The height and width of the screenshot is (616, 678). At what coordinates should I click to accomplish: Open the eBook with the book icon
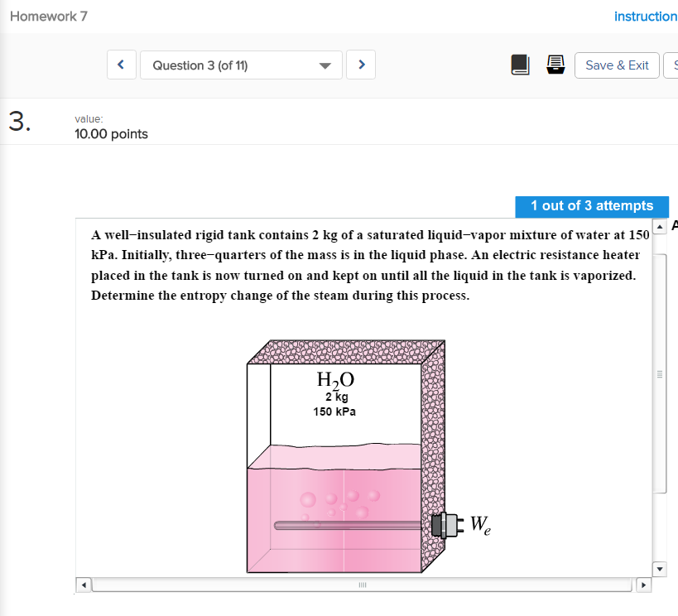[520, 65]
